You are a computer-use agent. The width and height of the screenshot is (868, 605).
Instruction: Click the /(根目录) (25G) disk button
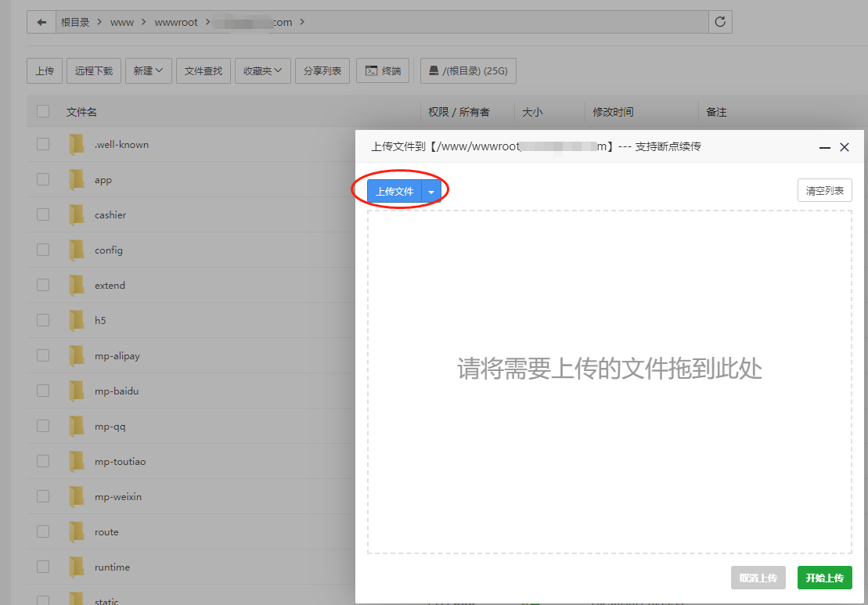point(468,70)
